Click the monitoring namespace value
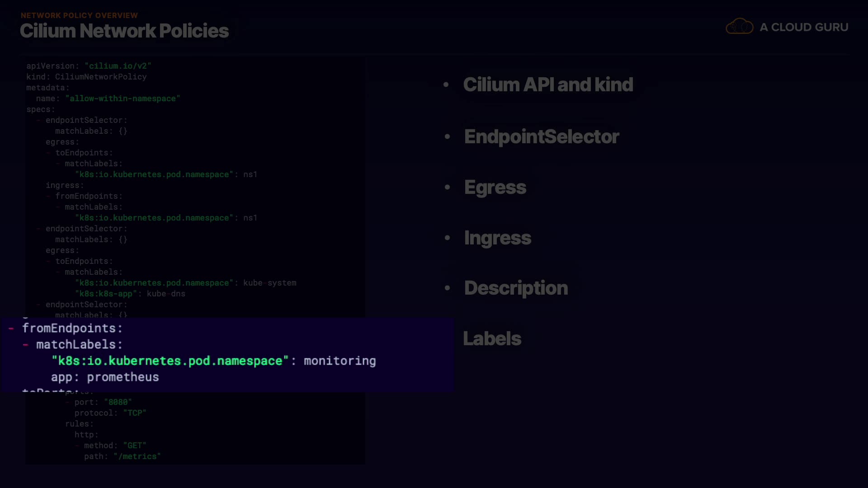The image size is (868, 488). coord(340,361)
